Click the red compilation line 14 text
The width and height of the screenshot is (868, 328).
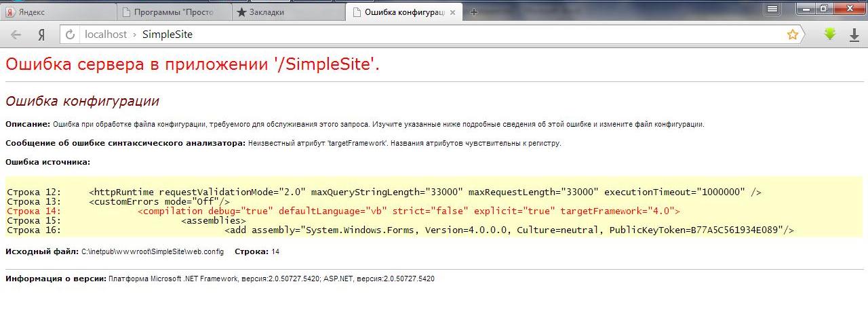pos(408,211)
